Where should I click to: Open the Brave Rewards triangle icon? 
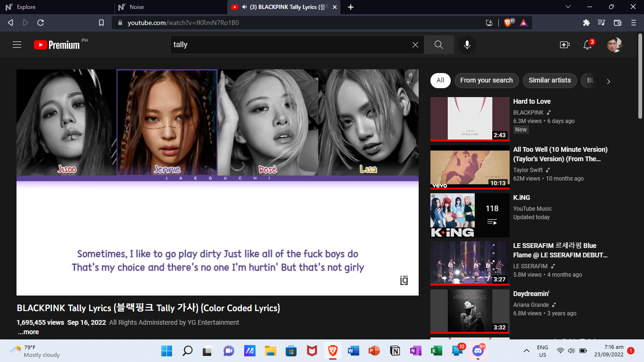click(x=523, y=23)
